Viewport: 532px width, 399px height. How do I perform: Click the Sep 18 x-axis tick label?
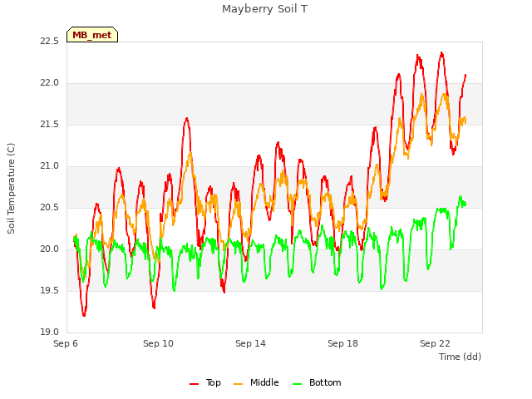click(342, 343)
